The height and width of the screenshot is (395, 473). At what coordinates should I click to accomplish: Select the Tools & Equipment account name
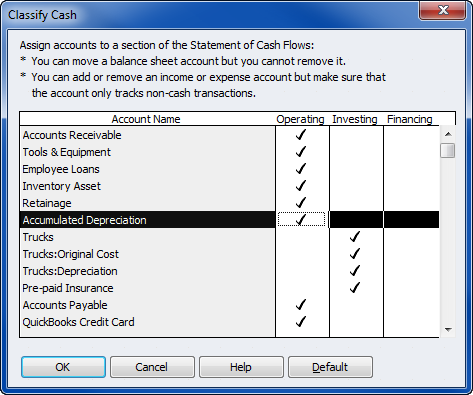(x=67, y=152)
